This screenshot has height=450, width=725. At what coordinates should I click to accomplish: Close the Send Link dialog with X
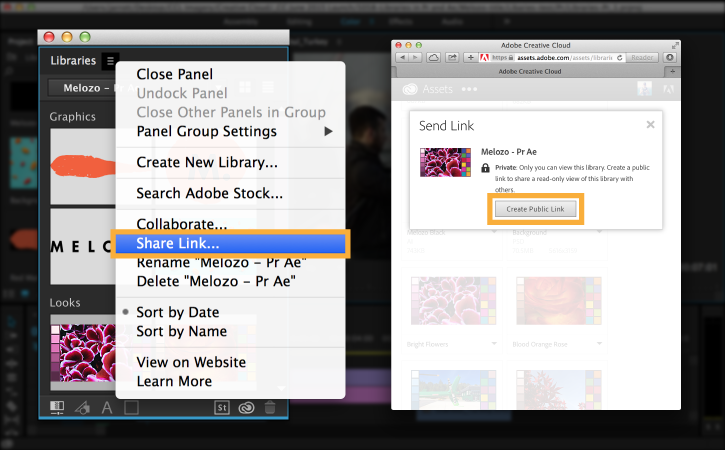tap(650, 125)
